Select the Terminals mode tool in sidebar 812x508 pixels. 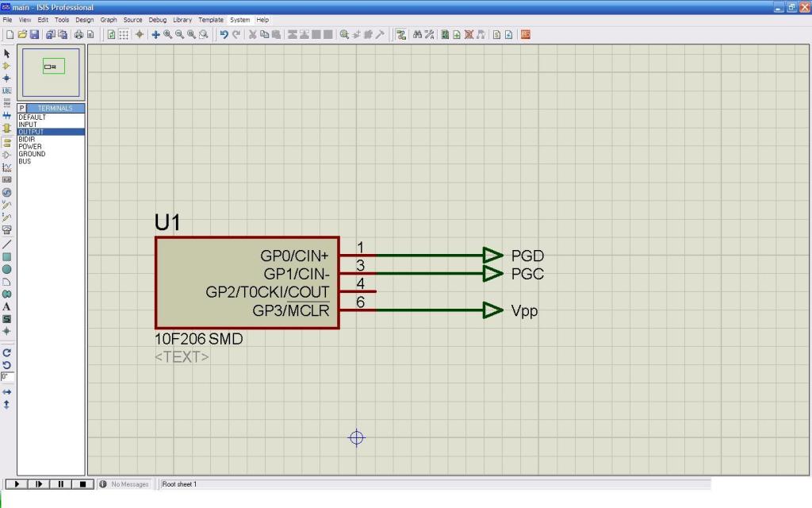pyautogui.click(x=6, y=143)
